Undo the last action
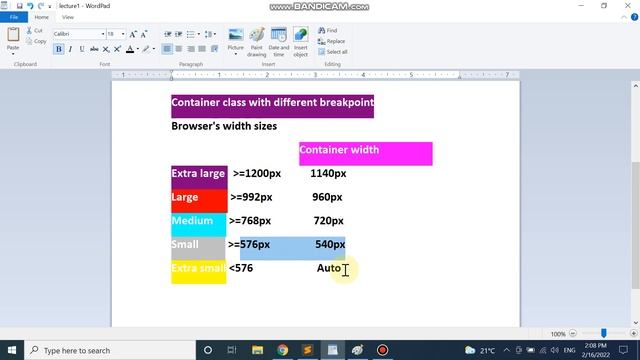Screen dimensions: 640x360 point(30,6)
